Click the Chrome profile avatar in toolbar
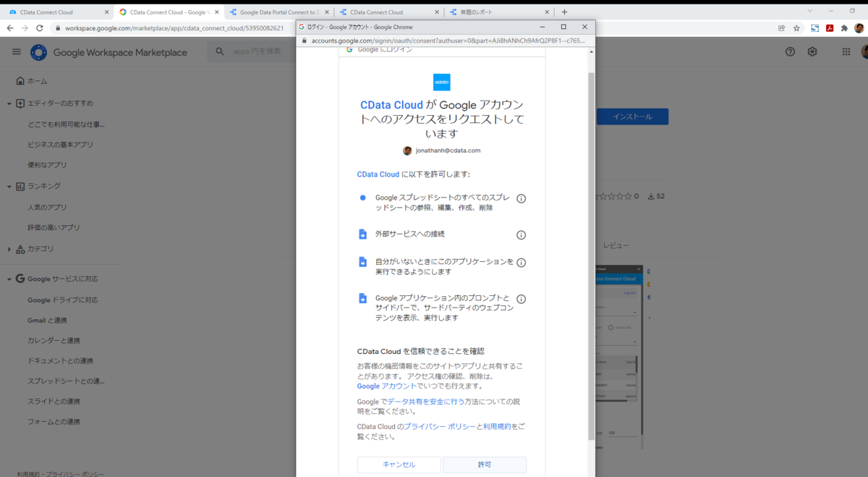 (x=859, y=28)
